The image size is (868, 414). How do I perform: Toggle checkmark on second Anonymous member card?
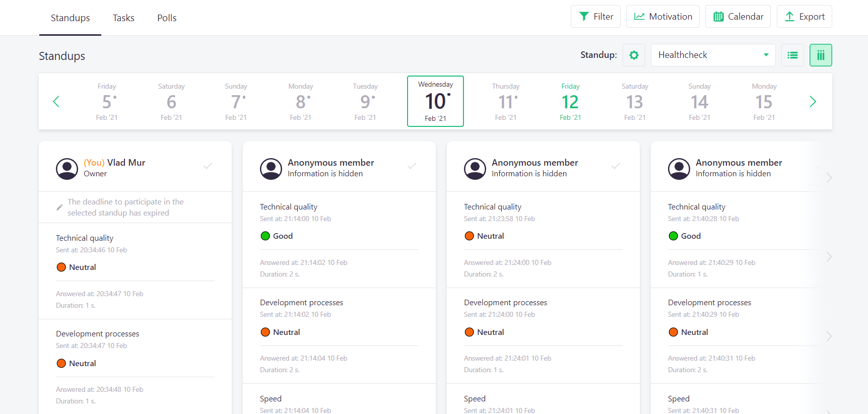[616, 166]
